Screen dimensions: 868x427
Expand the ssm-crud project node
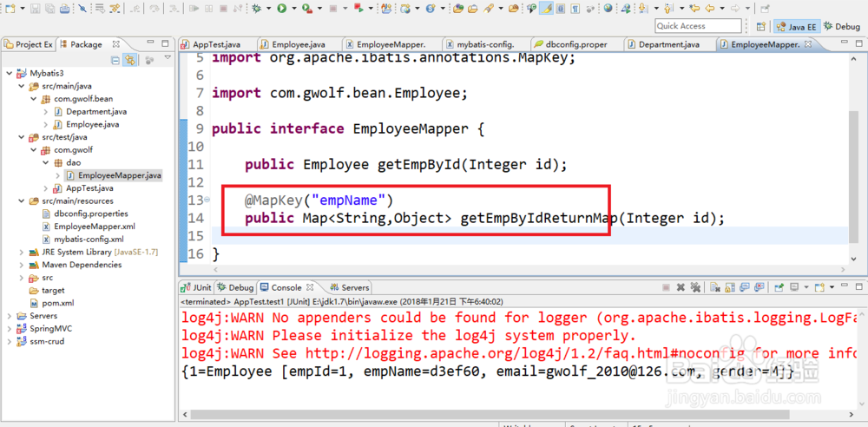click(x=9, y=341)
